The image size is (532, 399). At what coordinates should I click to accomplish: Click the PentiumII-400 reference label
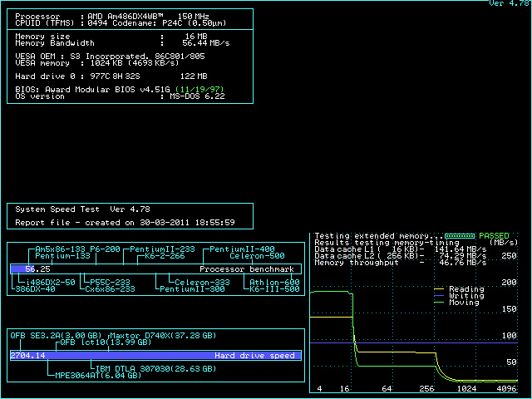click(x=242, y=249)
